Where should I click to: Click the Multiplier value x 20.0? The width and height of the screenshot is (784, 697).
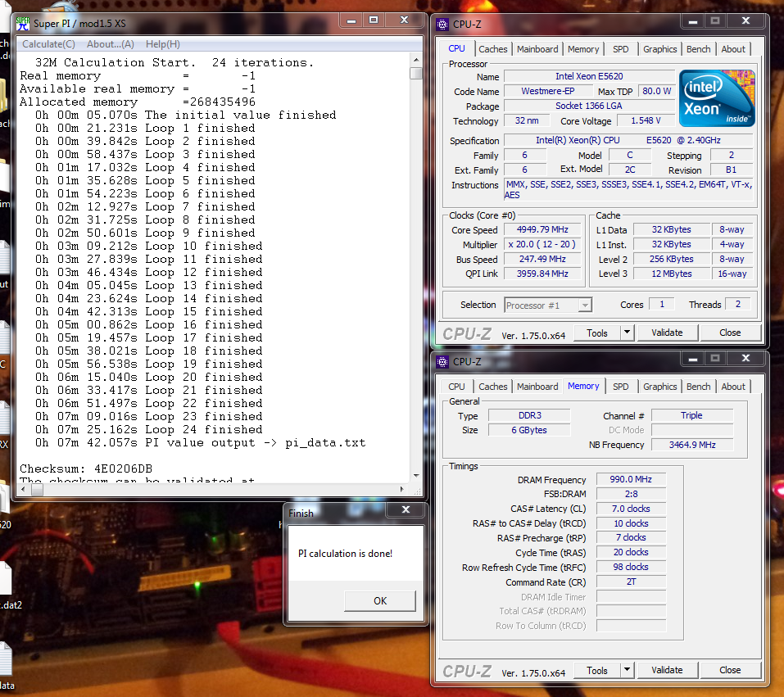point(542,244)
